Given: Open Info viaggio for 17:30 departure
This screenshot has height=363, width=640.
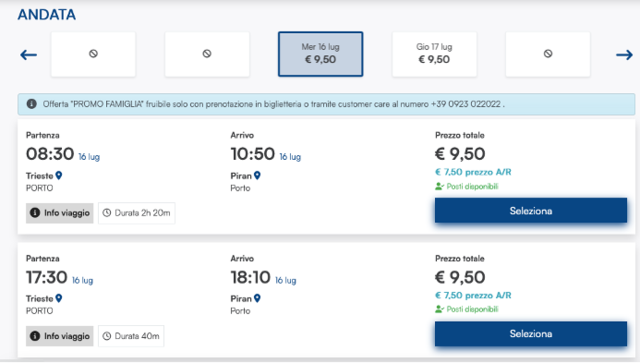Looking at the screenshot, I should click(60, 336).
